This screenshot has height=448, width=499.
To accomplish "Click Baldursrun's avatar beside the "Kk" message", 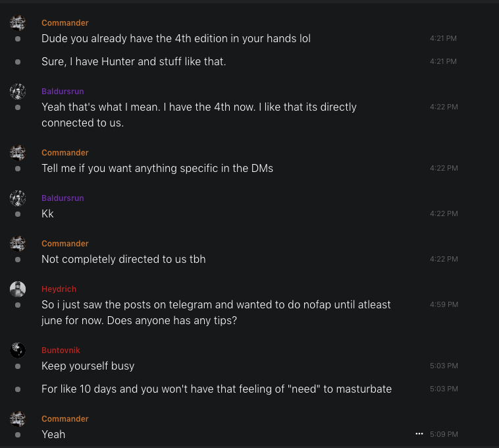I will [18, 198].
